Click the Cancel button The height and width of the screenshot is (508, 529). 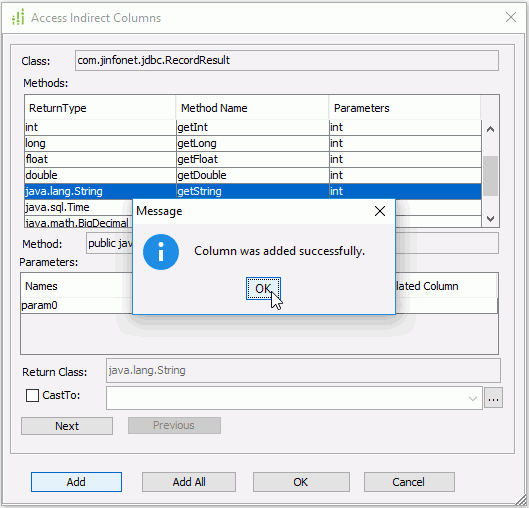tap(409, 482)
